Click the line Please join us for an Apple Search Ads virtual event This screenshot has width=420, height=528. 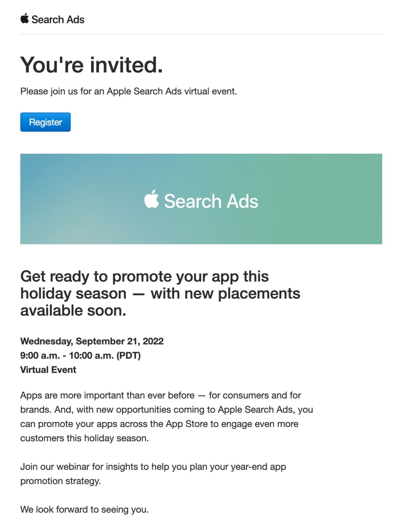(129, 91)
